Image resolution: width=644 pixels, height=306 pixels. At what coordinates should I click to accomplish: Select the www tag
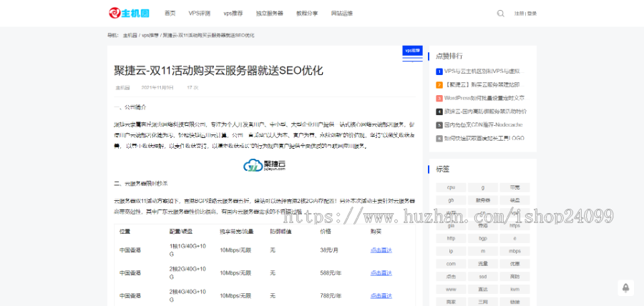pyautogui.click(x=451, y=289)
